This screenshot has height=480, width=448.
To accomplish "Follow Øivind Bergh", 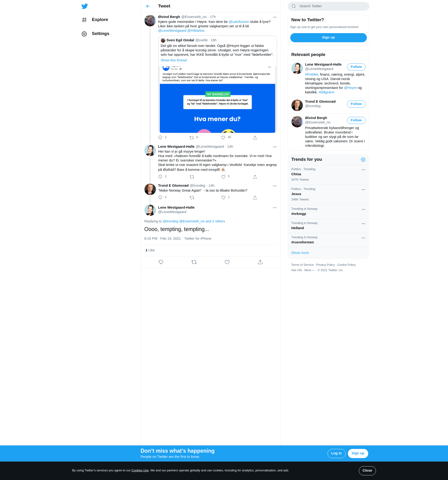I will tap(356, 120).
